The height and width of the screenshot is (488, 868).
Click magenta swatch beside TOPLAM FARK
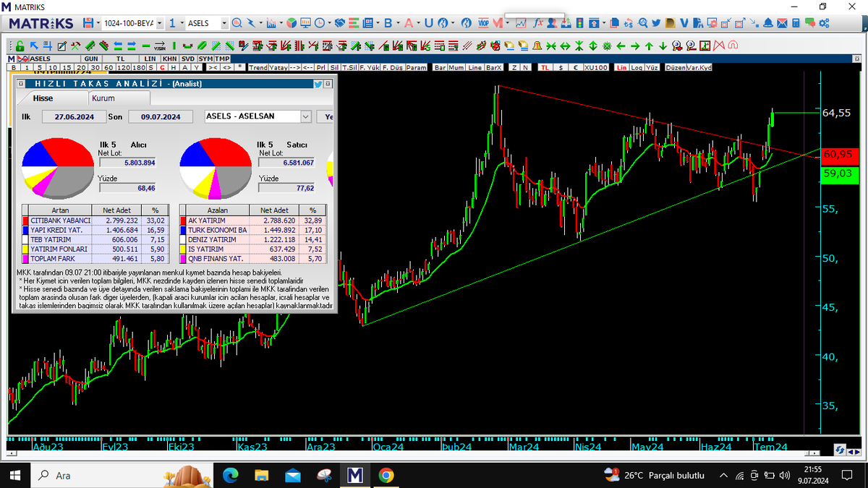coord(25,257)
